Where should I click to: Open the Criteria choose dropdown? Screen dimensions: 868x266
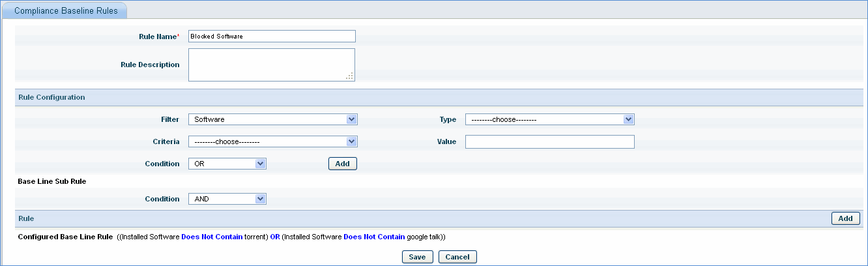point(272,141)
